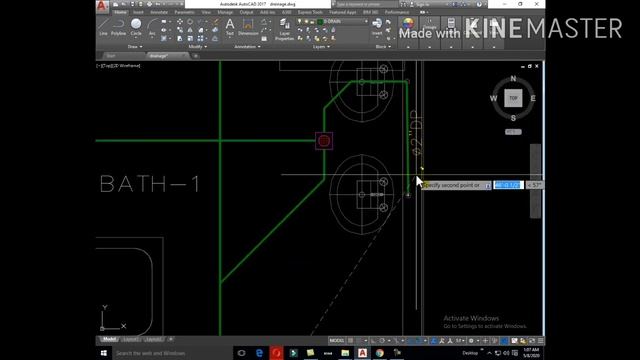Select the Circle draw tool
The image size is (640, 360).
(136, 27)
